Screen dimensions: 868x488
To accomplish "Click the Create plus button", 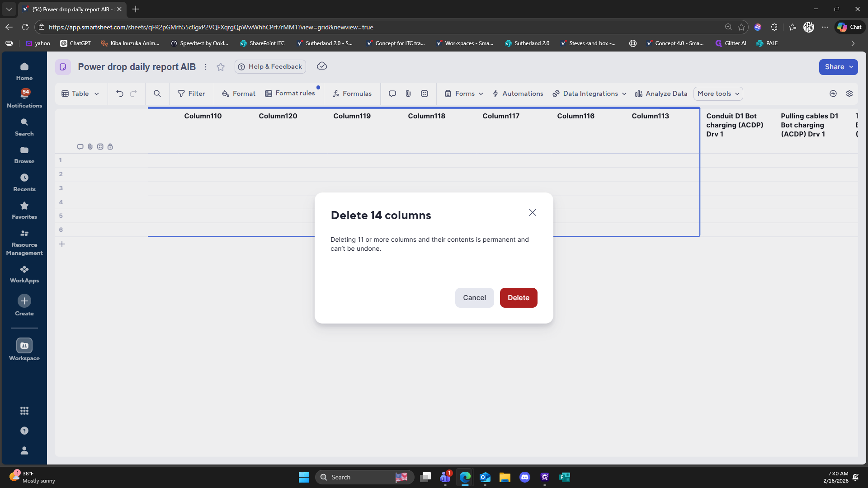I will tap(24, 301).
